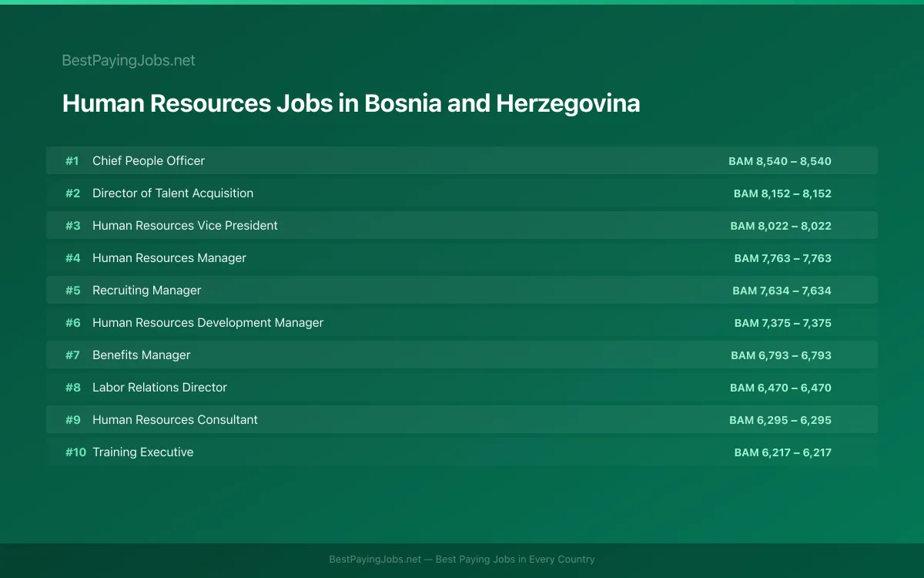Click the Human Resources Jobs in Bosnia heading
This screenshot has width=924, height=578.
coord(351,103)
